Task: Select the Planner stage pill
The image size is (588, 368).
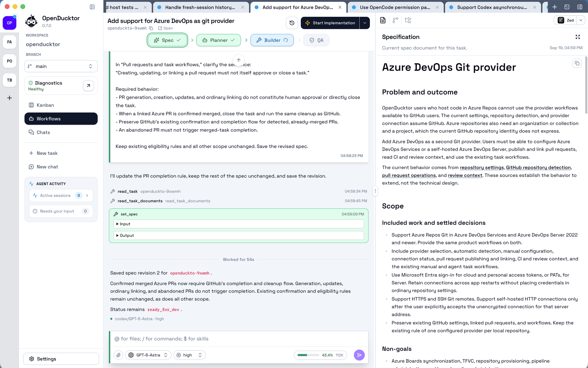Action: [218, 40]
